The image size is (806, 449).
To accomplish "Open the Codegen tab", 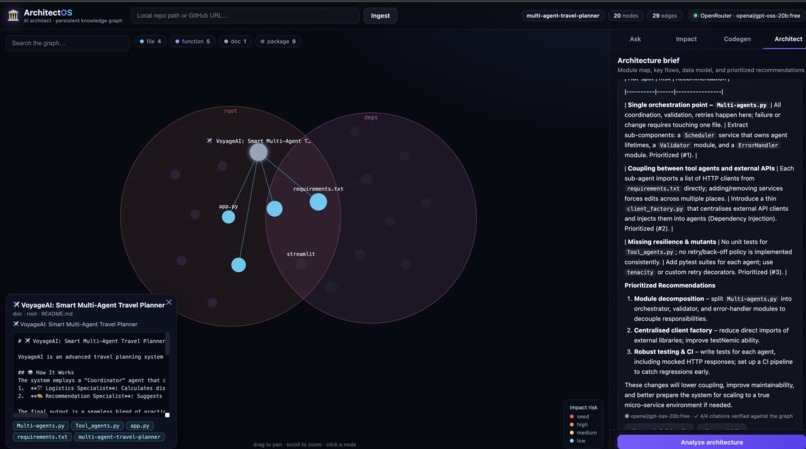I will pyautogui.click(x=737, y=39).
